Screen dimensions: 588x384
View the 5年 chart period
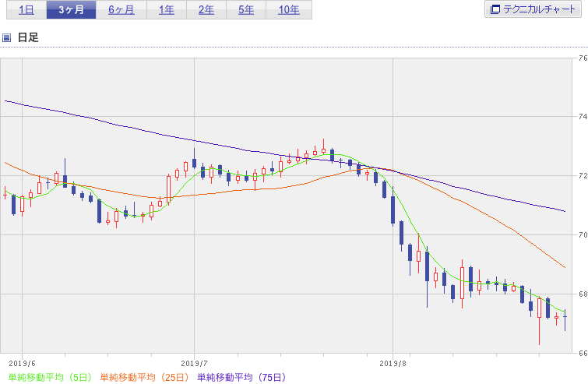click(x=246, y=9)
